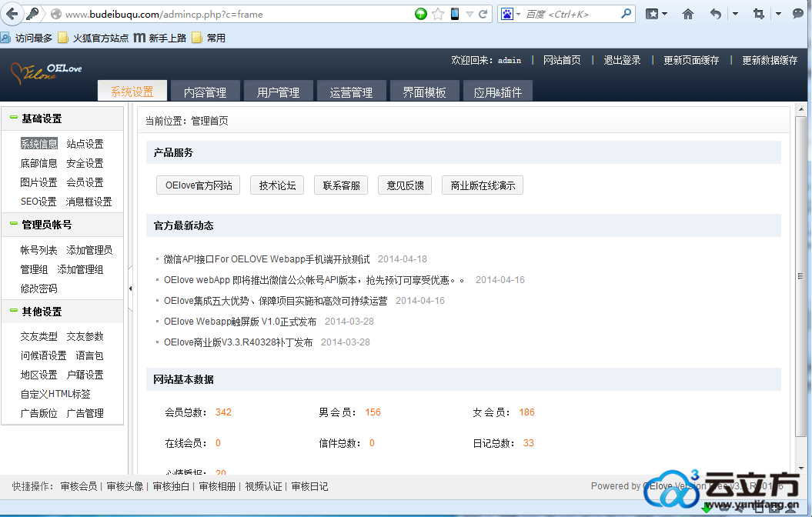Collapse the 基础设置 section

(14, 118)
